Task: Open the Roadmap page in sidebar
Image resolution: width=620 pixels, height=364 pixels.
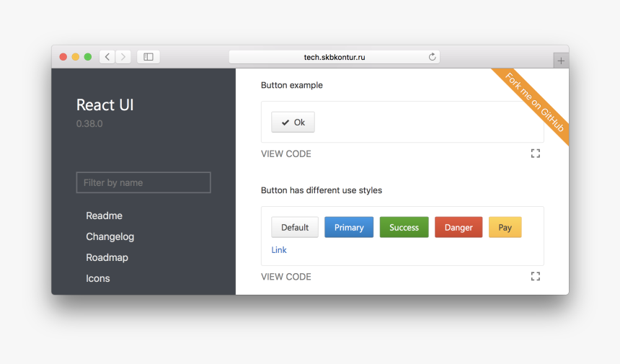Action: pyautogui.click(x=107, y=258)
